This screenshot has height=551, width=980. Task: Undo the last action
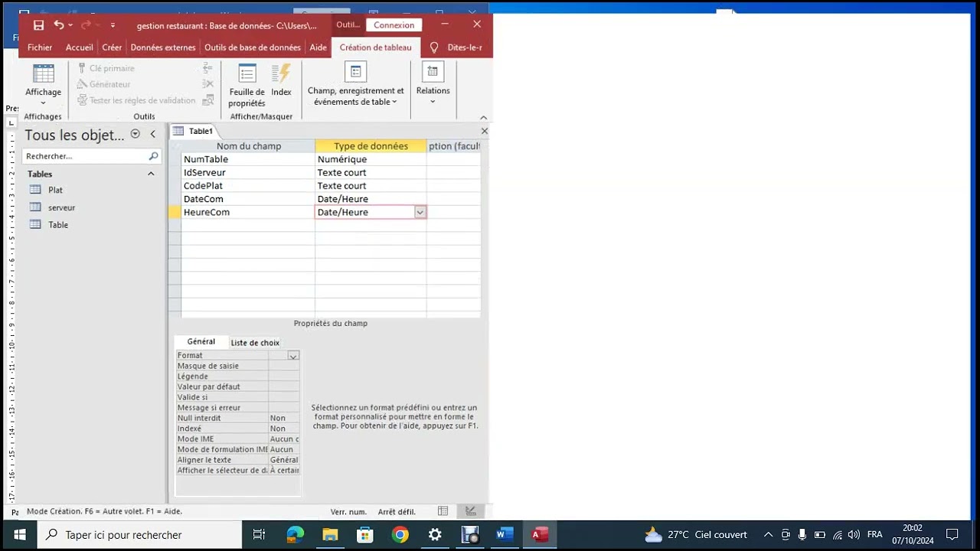click(x=58, y=25)
